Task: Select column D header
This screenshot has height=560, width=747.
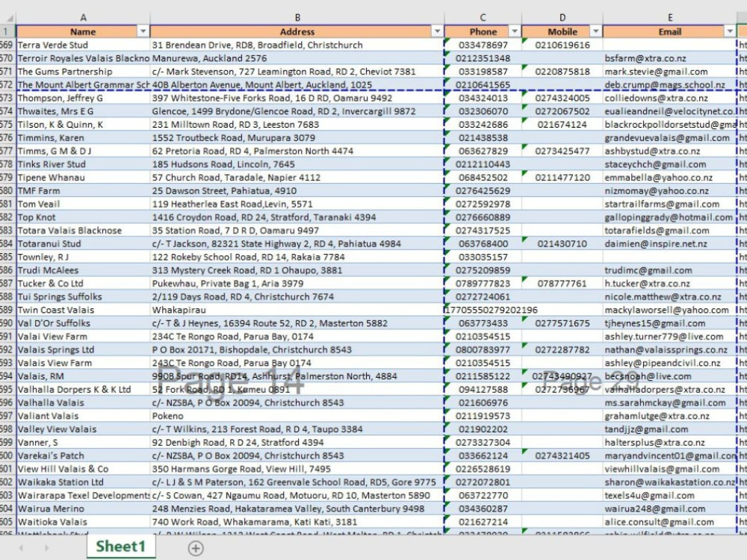Action: [x=562, y=18]
